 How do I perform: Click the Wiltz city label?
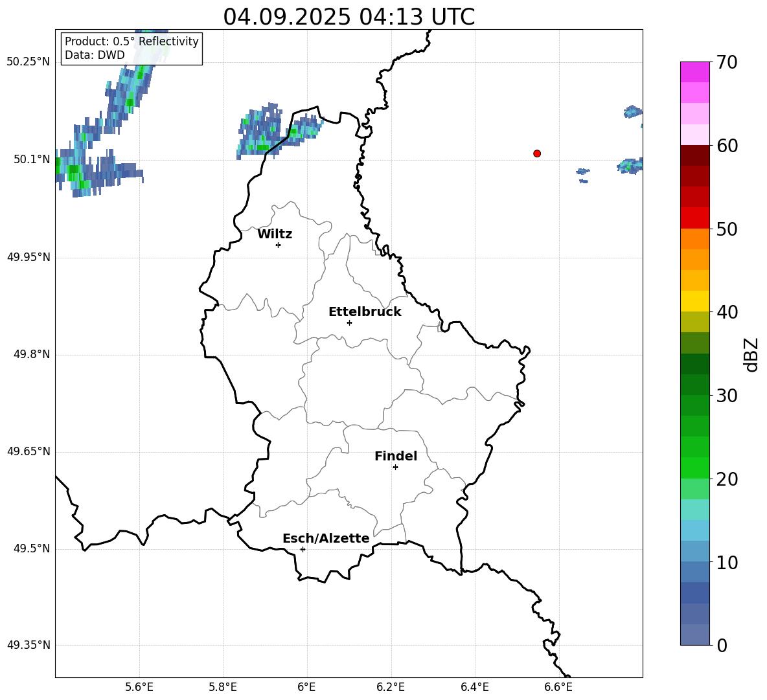[x=275, y=234]
